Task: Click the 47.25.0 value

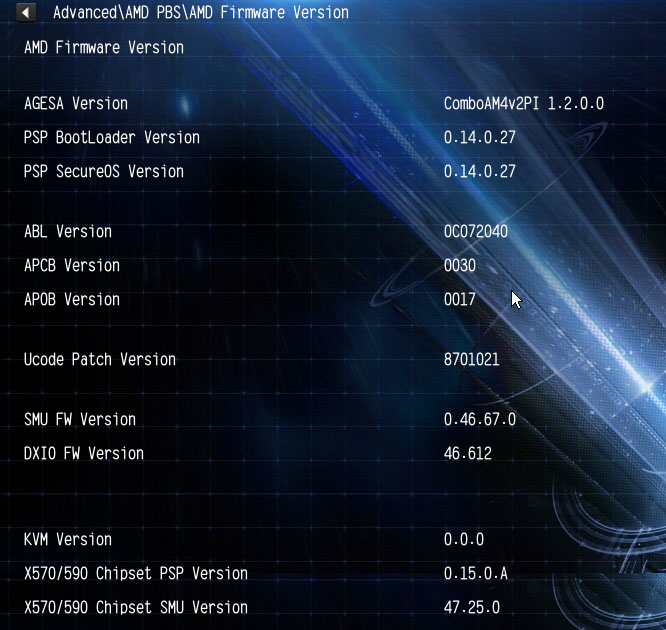Action: click(471, 607)
